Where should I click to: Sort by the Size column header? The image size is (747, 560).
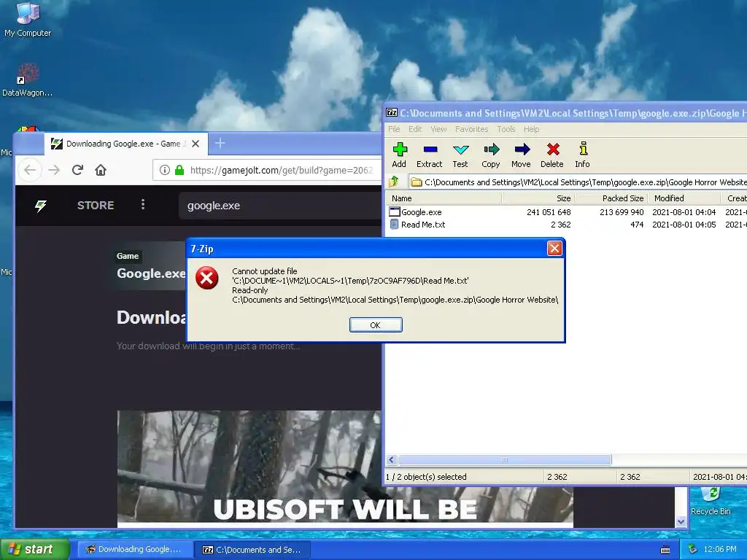[x=538, y=198]
